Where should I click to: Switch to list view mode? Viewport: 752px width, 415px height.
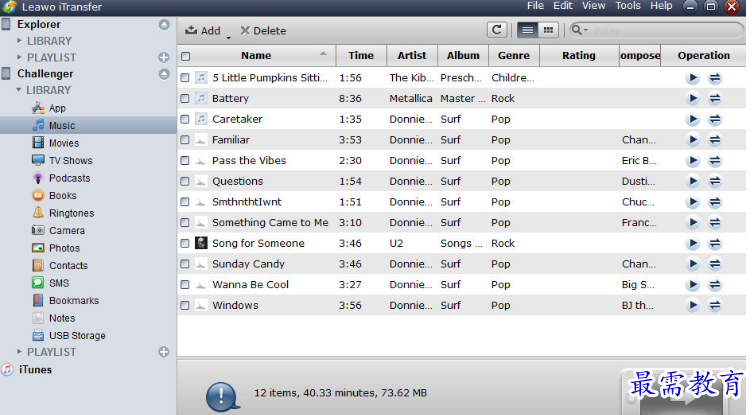pyautogui.click(x=527, y=30)
